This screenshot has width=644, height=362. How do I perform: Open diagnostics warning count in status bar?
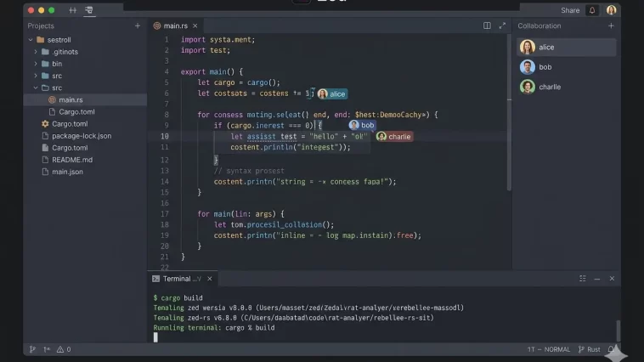(x=64, y=349)
